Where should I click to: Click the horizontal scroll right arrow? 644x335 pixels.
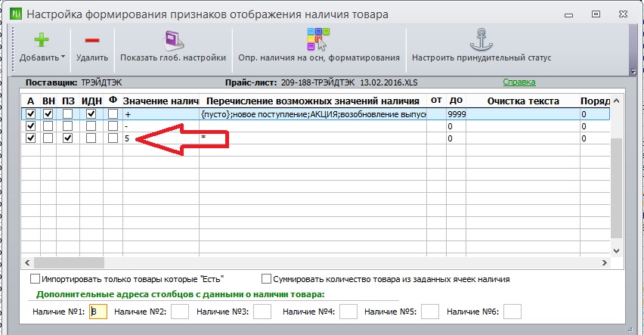tap(605, 262)
